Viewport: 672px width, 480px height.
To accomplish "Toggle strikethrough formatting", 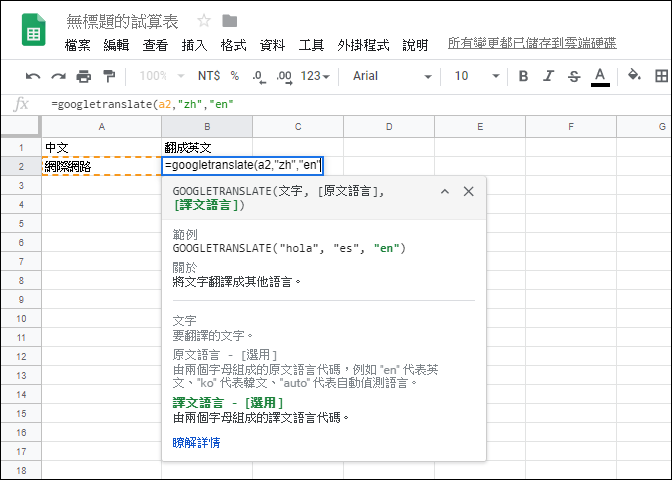I will pos(574,77).
